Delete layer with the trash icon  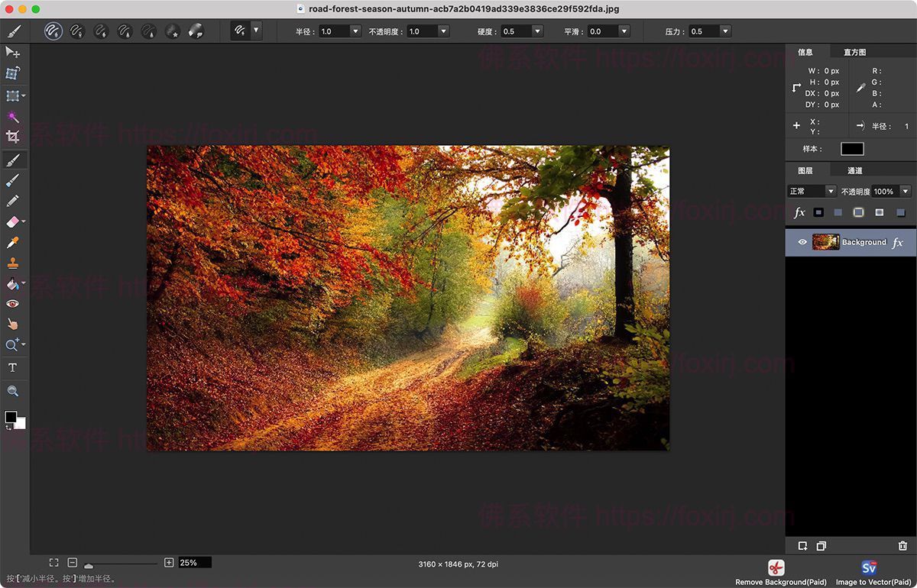tap(902, 546)
